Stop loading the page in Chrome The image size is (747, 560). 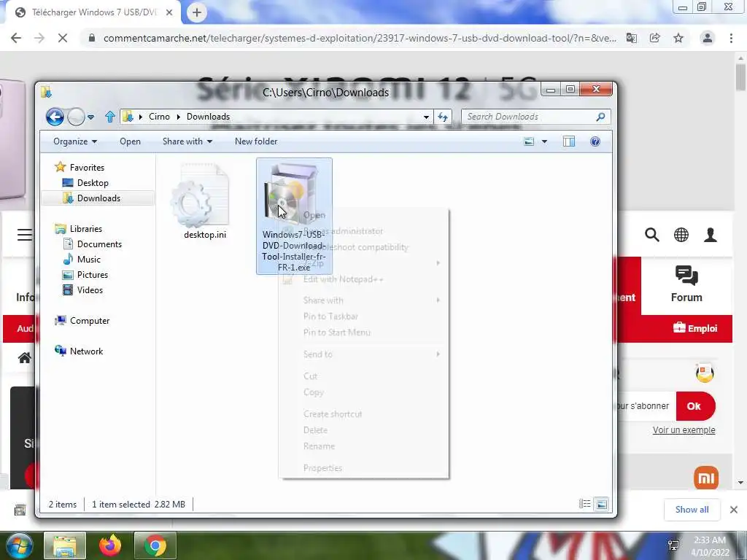[63, 38]
